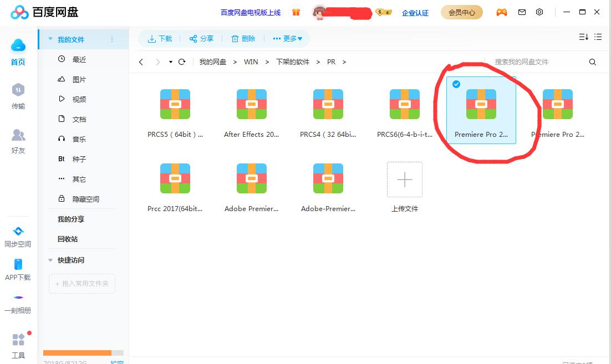
Task: Click the sort order icon
Action: (x=583, y=37)
